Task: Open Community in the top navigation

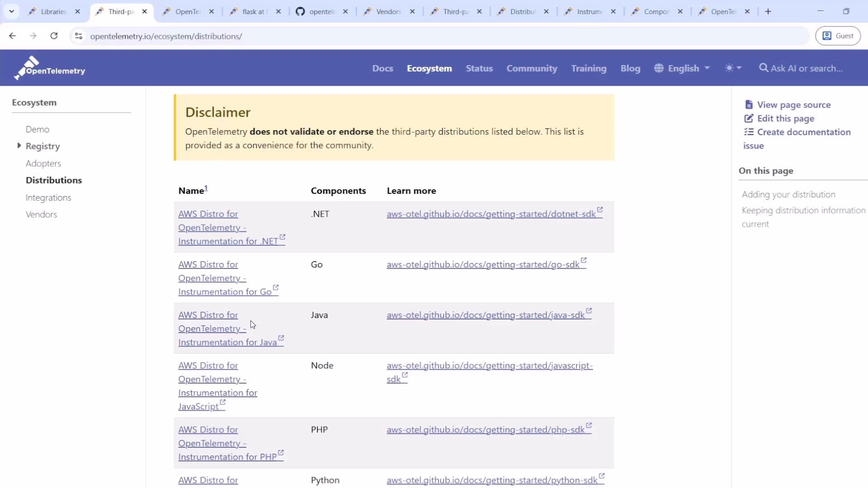Action: coord(532,68)
